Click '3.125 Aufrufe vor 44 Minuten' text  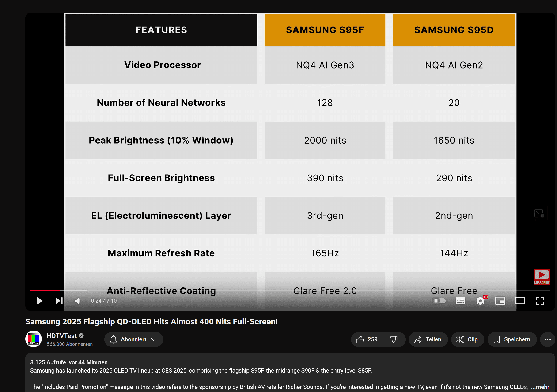tap(69, 362)
